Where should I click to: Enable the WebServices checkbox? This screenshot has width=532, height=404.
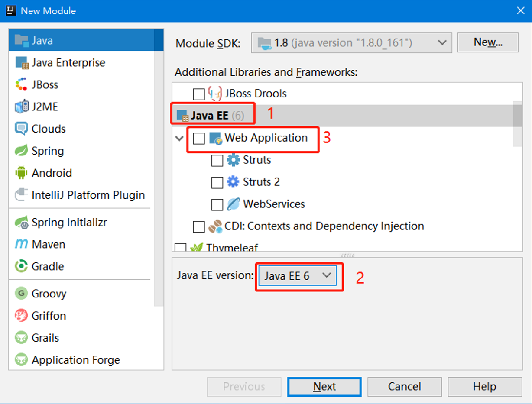click(x=217, y=204)
